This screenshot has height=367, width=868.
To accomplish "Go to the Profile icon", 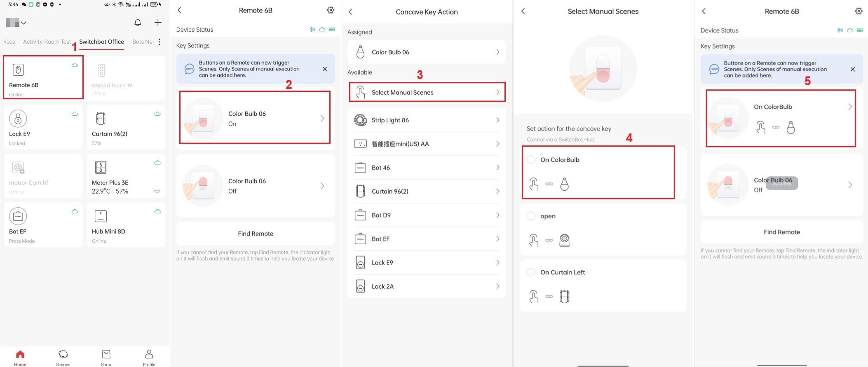I will pyautogui.click(x=149, y=354).
